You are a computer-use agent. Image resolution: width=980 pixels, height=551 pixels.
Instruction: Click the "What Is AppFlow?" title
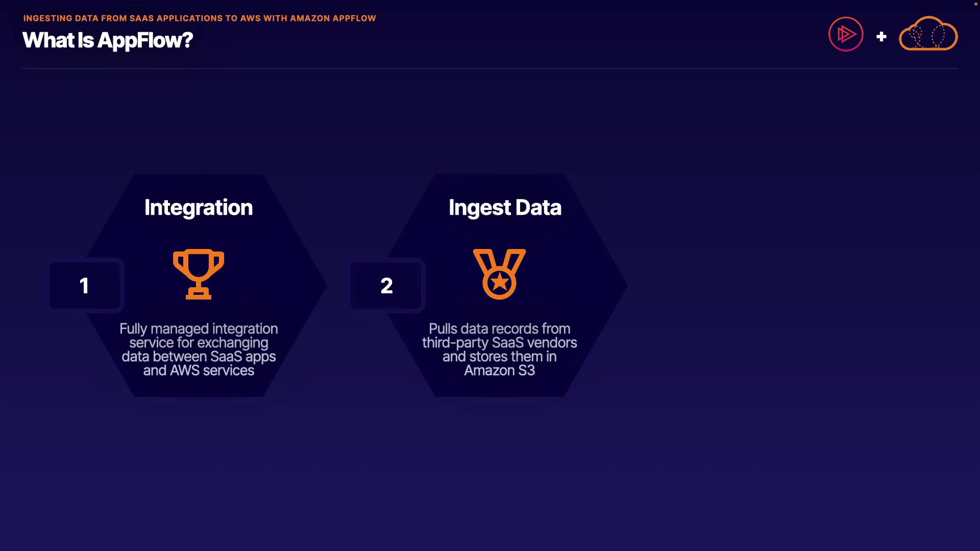pos(108,40)
